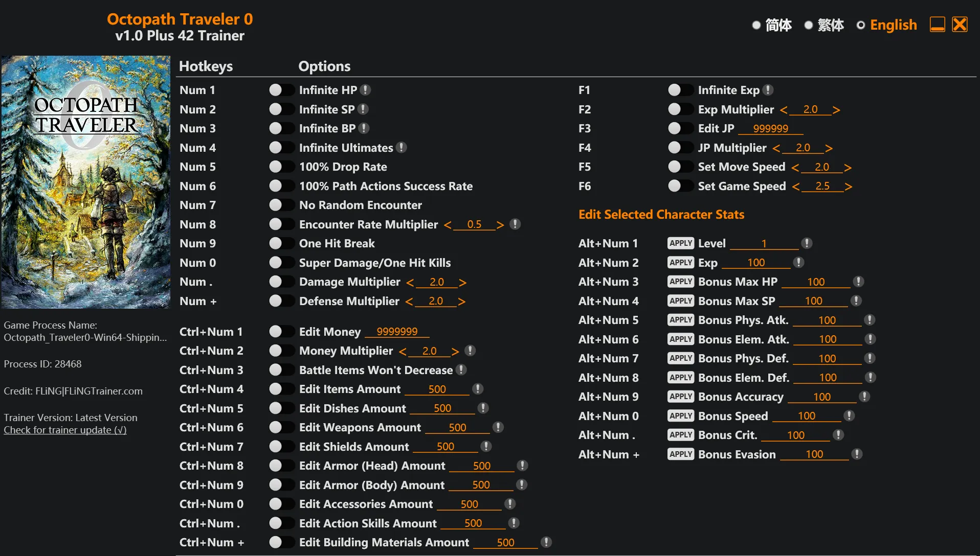Click info icon next to Battle Items Won't Decrease

click(x=461, y=370)
